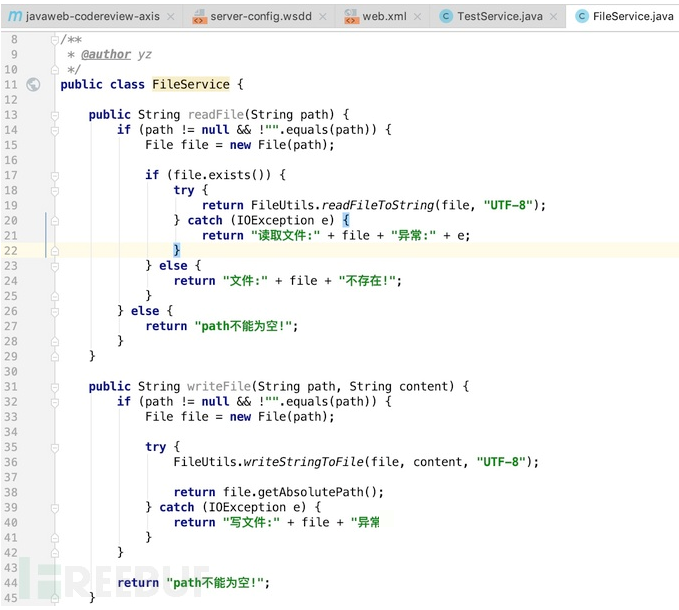Fold the outer else block at line 26
The height and width of the screenshot is (610, 679).
(55, 312)
